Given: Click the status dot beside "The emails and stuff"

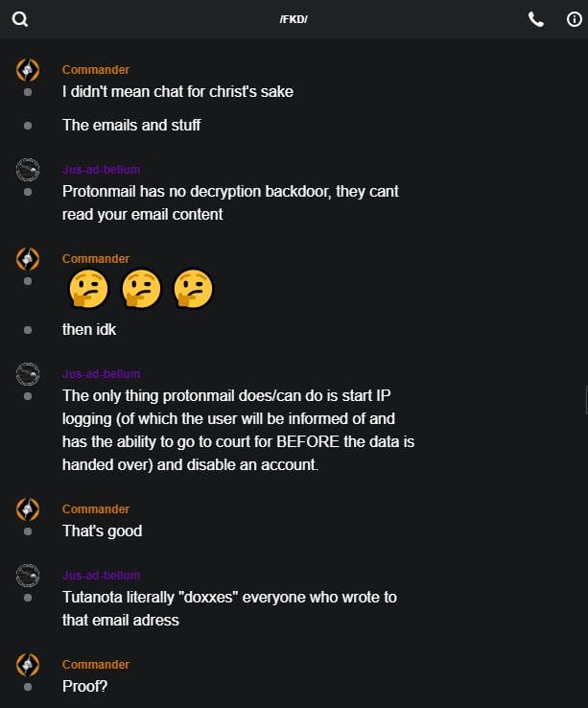Looking at the screenshot, I should (28, 125).
